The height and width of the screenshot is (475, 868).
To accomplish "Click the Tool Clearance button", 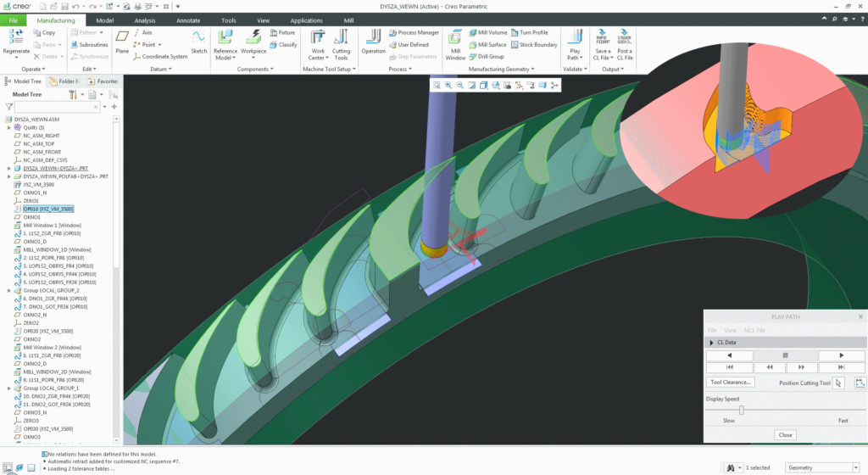I will click(731, 383).
